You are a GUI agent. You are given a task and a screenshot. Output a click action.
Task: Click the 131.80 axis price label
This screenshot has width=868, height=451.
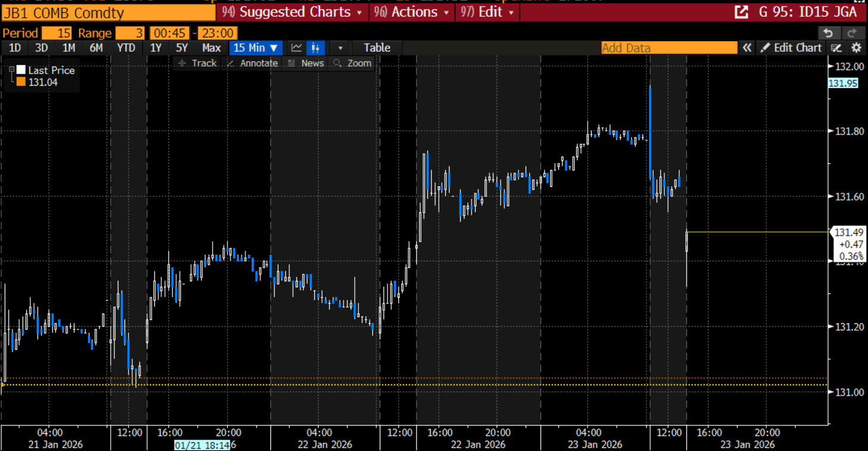pos(848,131)
